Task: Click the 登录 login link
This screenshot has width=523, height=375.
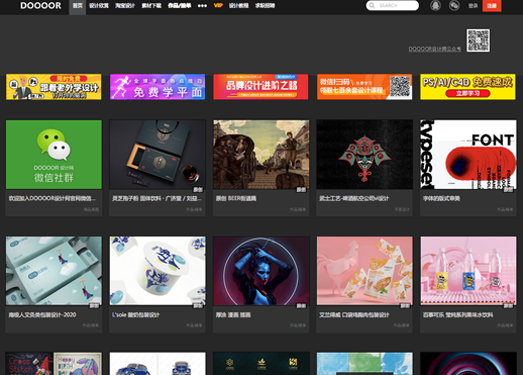Action: (473, 6)
